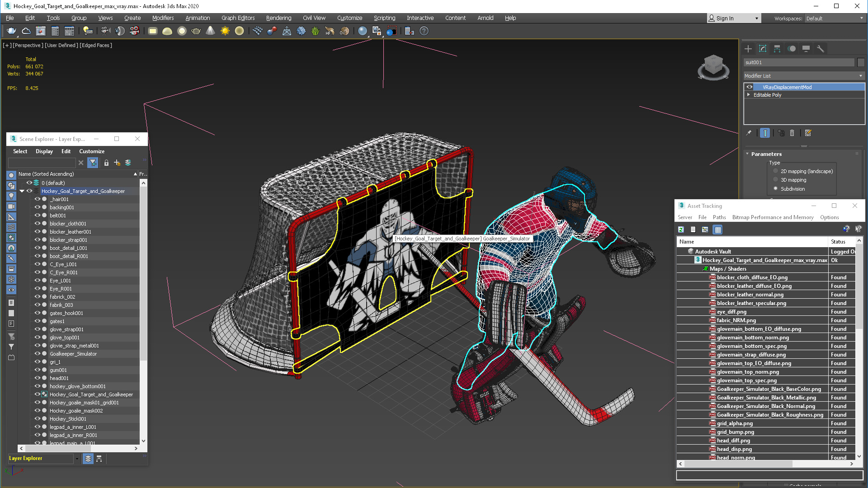Click the add layer icon in Scene Explorer

pyautogui.click(x=117, y=163)
